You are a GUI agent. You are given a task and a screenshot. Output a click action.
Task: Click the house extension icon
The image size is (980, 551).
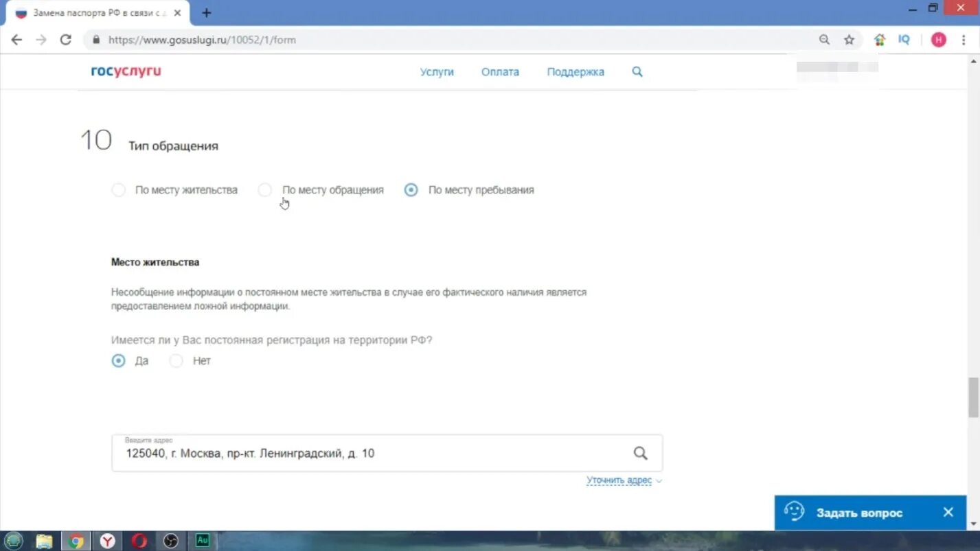pyautogui.click(x=880, y=40)
